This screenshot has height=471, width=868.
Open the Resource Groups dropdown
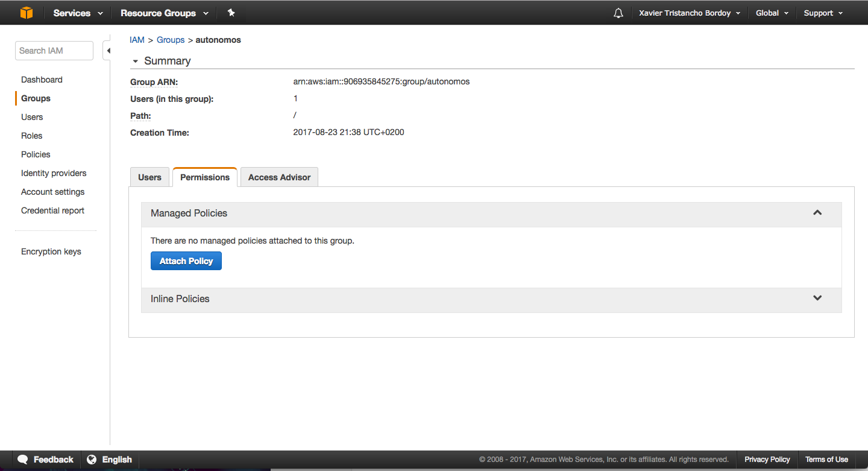[164, 13]
